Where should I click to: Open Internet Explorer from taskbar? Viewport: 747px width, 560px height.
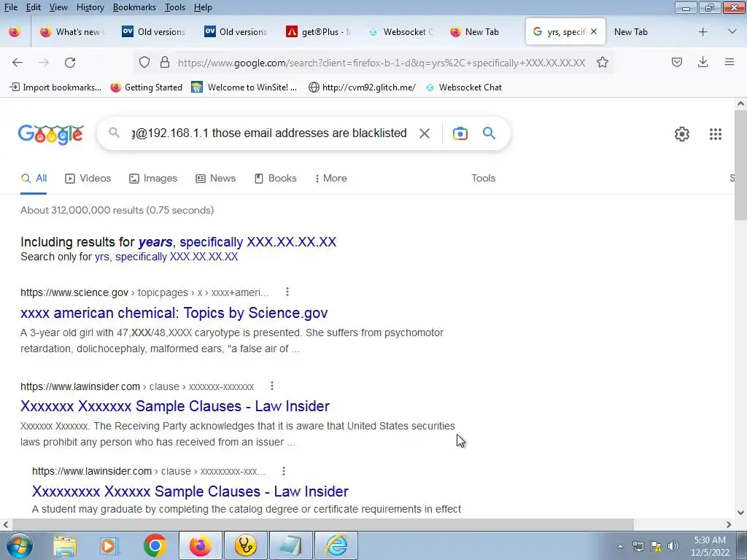336,545
